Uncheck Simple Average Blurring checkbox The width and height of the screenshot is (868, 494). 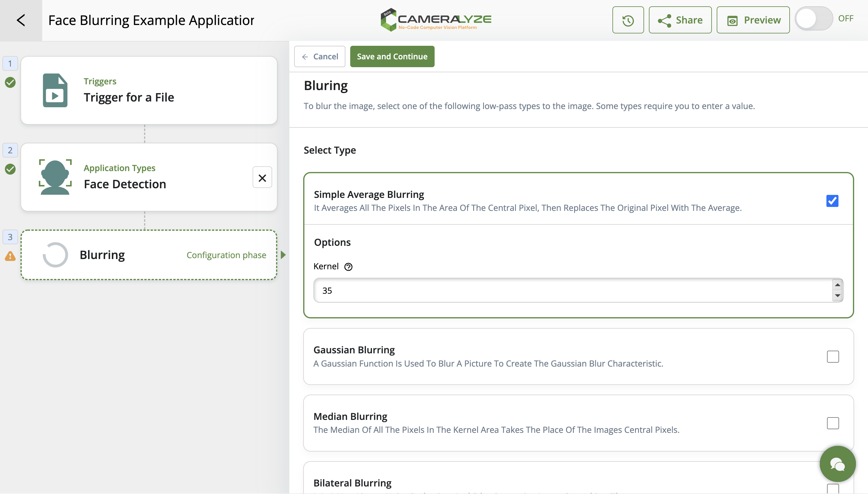[832, 201]
